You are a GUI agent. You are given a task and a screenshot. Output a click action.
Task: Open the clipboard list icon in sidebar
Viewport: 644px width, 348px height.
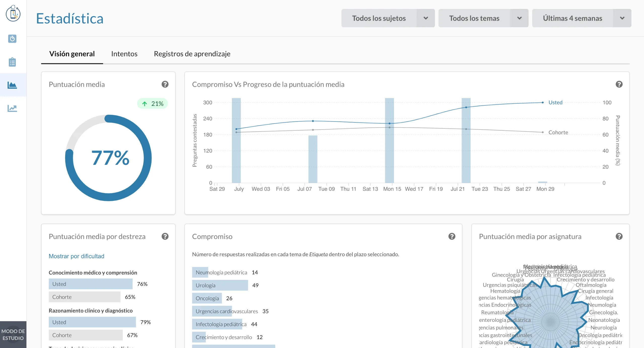pos(12,62)
